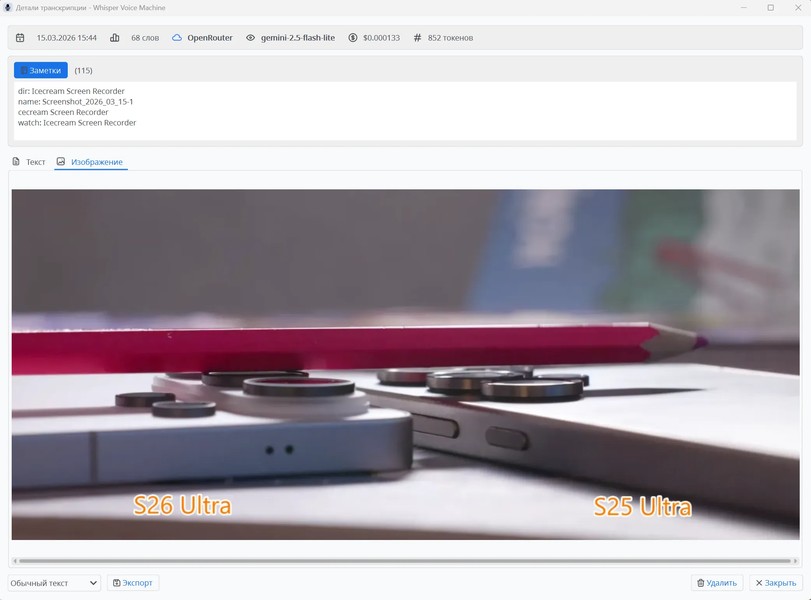Click the dollar cost icon
Image resolution: width=811 pixels, height=600 pixels.
coord(353,38)
